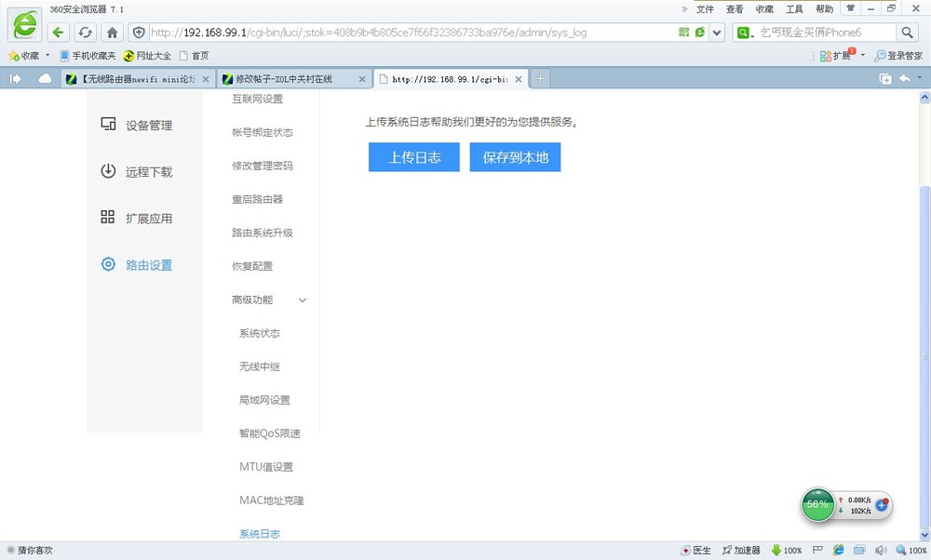Open the 文件 menu
The image size is (931, 560).
[x=705, y=9]
